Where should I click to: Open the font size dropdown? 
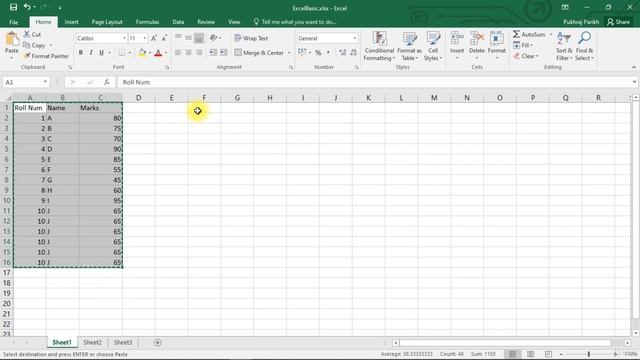pyautogui.click(x=144, y=38)
